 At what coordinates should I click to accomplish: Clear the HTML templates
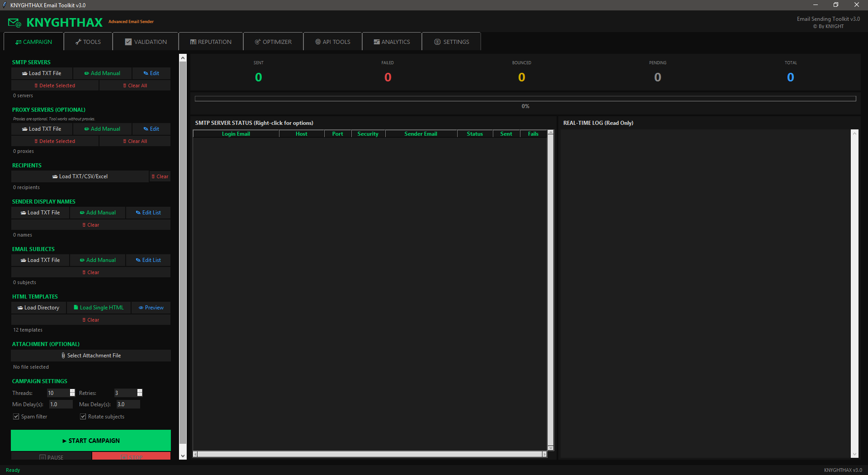click(x=91, y=320)
